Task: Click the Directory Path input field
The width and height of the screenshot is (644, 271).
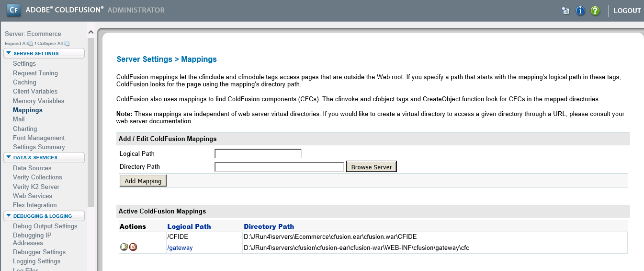Action: tap(279, 167)
